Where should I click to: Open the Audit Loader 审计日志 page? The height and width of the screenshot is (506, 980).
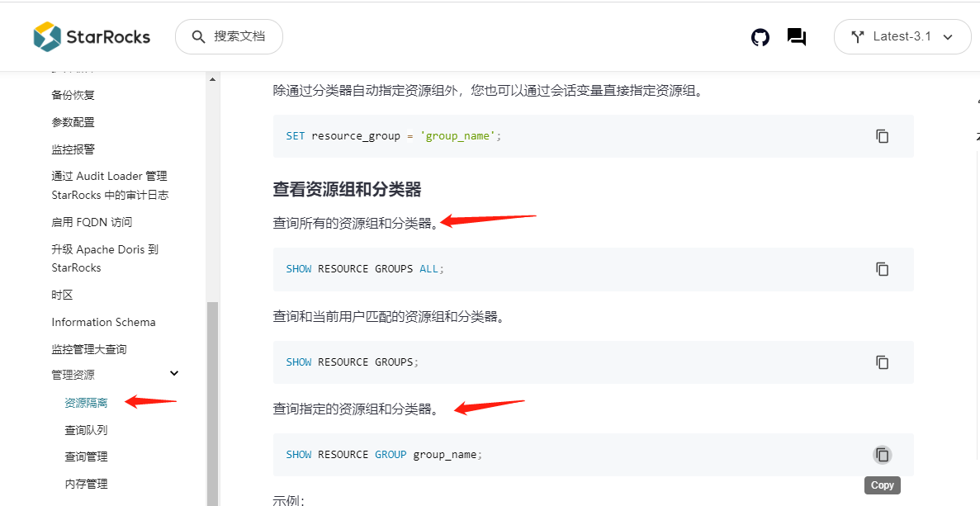pyautogui.click(x=109, y=186)
